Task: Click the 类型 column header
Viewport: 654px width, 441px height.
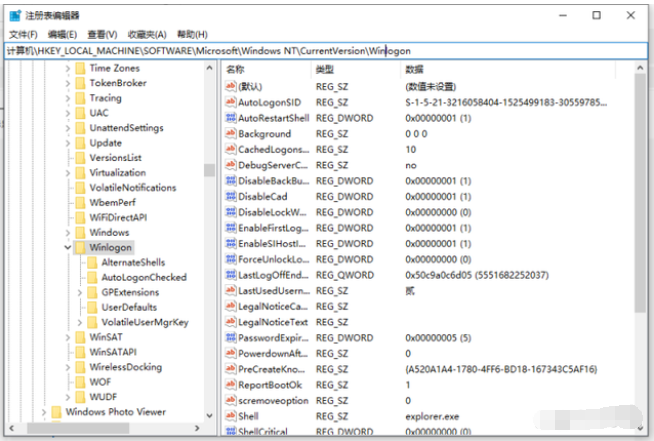Action: pyautogui.click(x=325, y=69)
